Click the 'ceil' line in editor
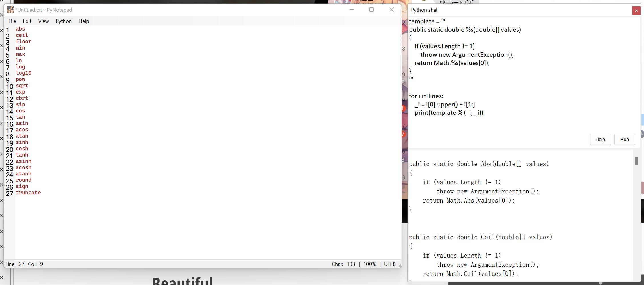This screenshot has height=285, width=644. click(22, 35)
